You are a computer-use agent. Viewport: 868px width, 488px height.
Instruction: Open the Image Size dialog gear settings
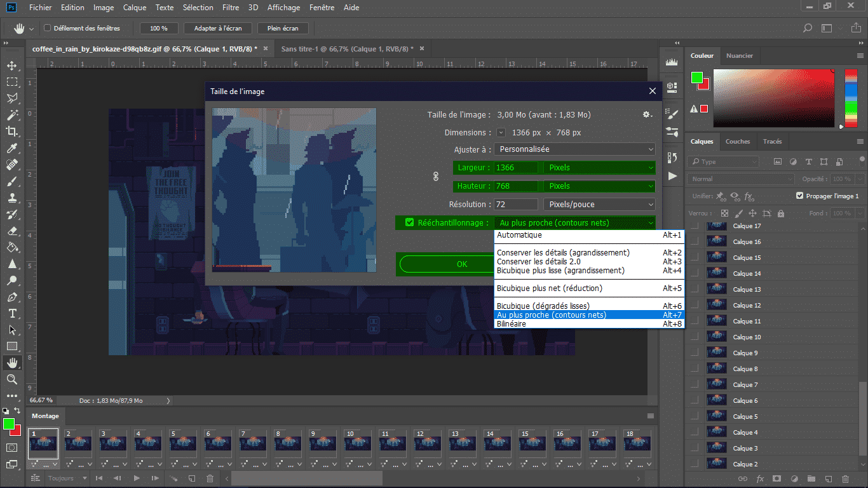click(647, 114)
